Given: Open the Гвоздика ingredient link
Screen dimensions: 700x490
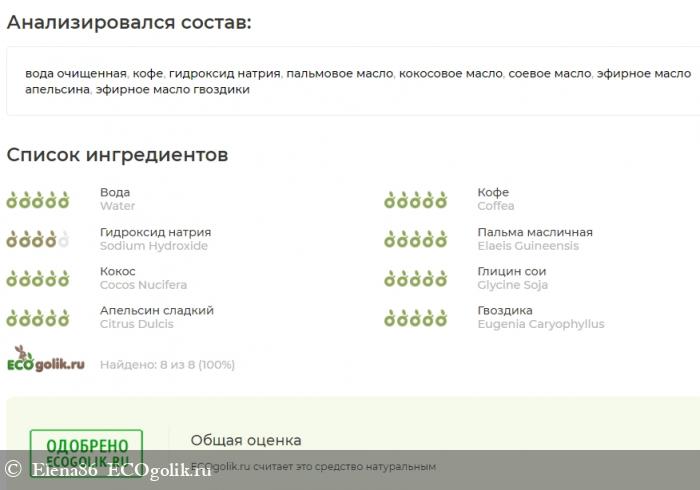Looking at the screenshot, I should click(x=504, y=310).
